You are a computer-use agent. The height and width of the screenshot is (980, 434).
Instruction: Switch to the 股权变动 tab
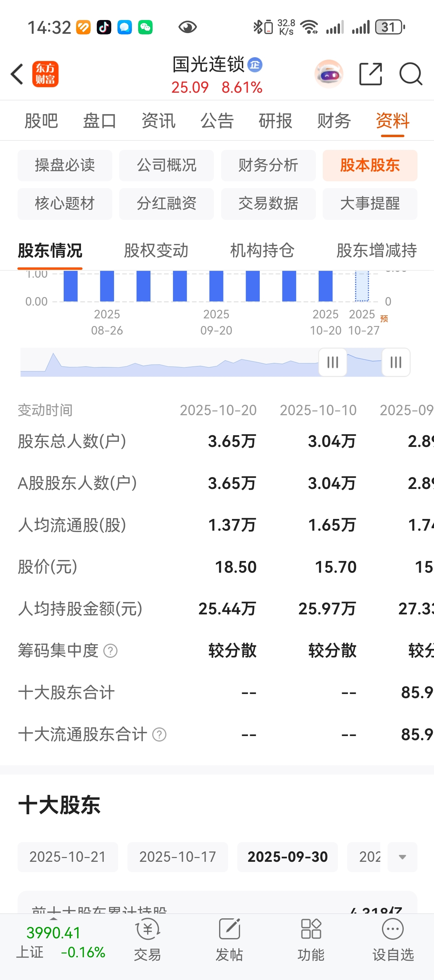tap(156, 250)
